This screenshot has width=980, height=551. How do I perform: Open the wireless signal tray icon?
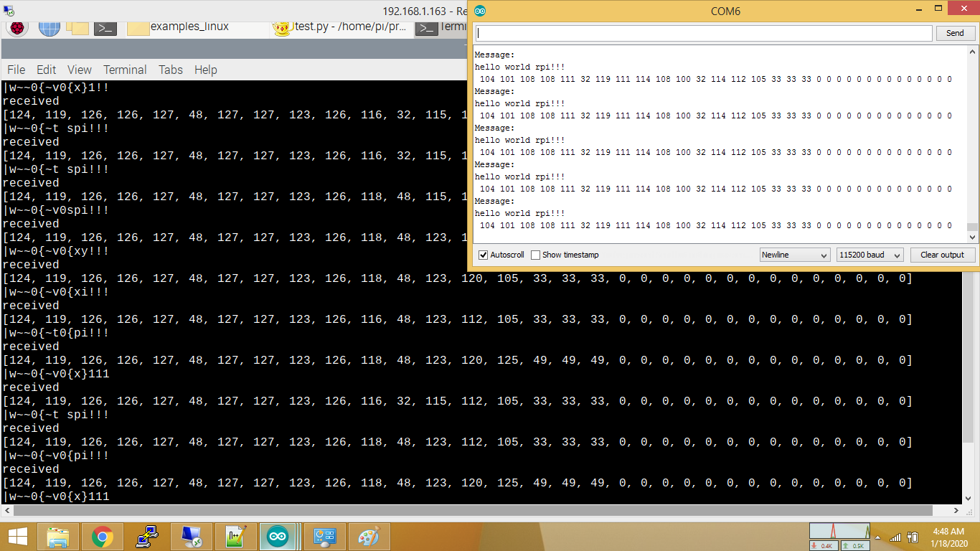coord(895,537)
